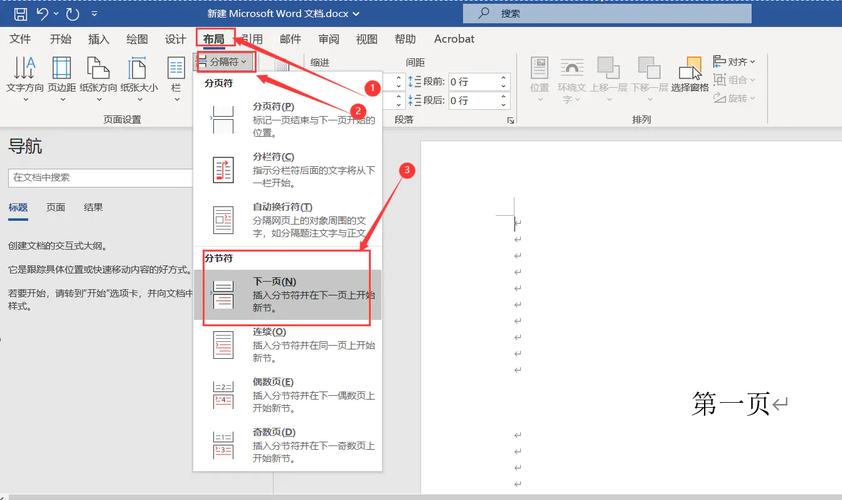
Task: Open the 分隔符 breaks dropdown
Action: point(225,62)
